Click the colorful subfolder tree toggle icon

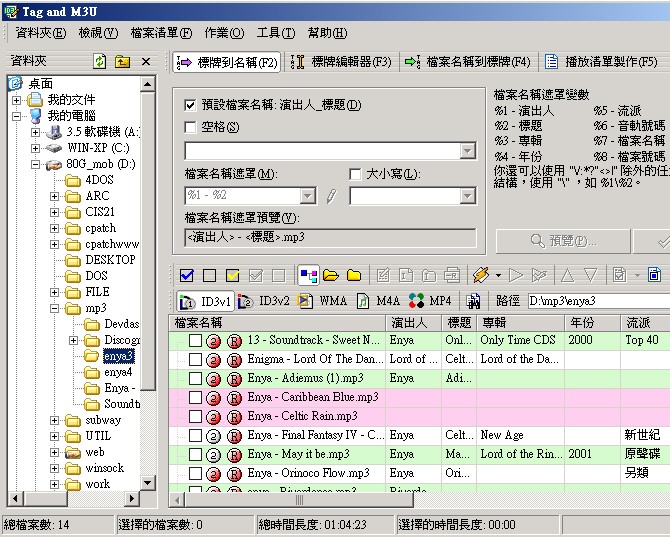(x=308, y=275)
